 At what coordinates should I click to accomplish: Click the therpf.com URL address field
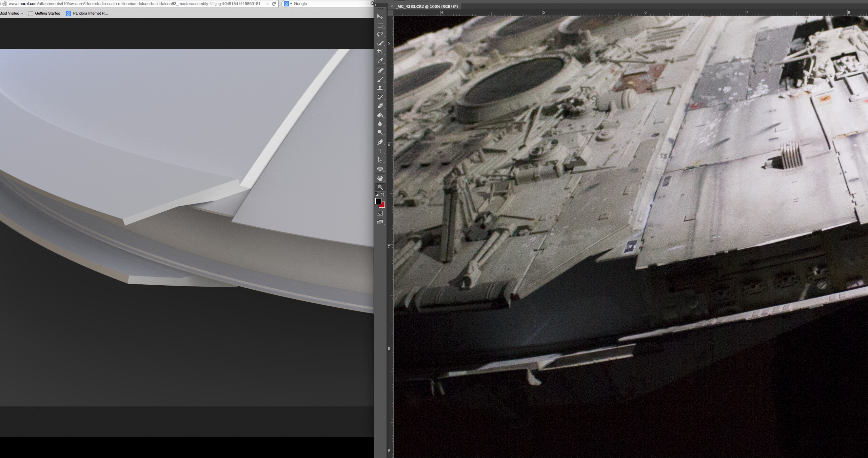[x=135, y=4]
